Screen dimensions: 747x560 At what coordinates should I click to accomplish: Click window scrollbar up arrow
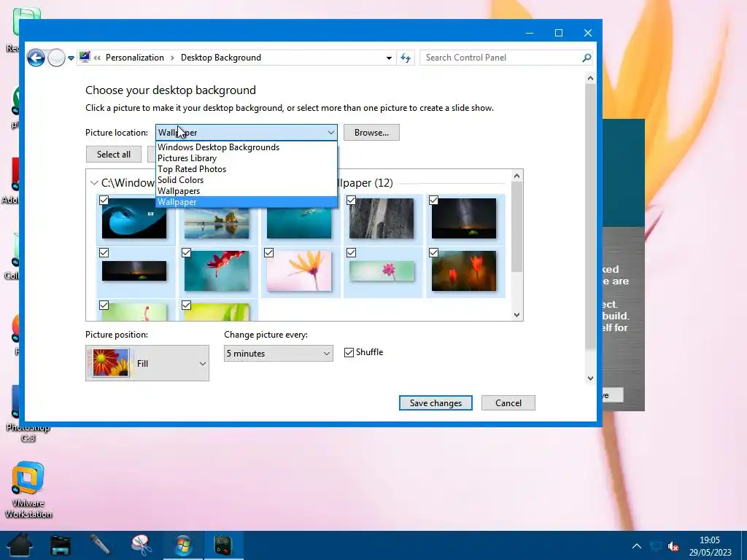[590, 78]
